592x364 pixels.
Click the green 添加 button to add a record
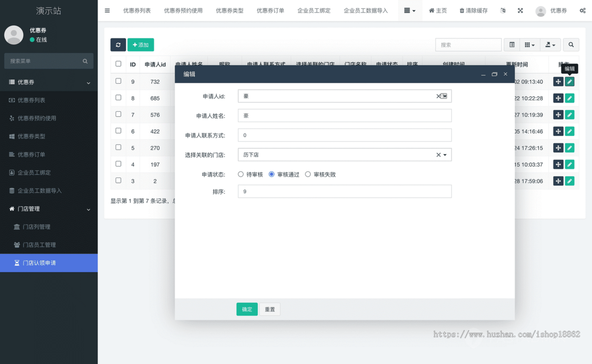141,44
